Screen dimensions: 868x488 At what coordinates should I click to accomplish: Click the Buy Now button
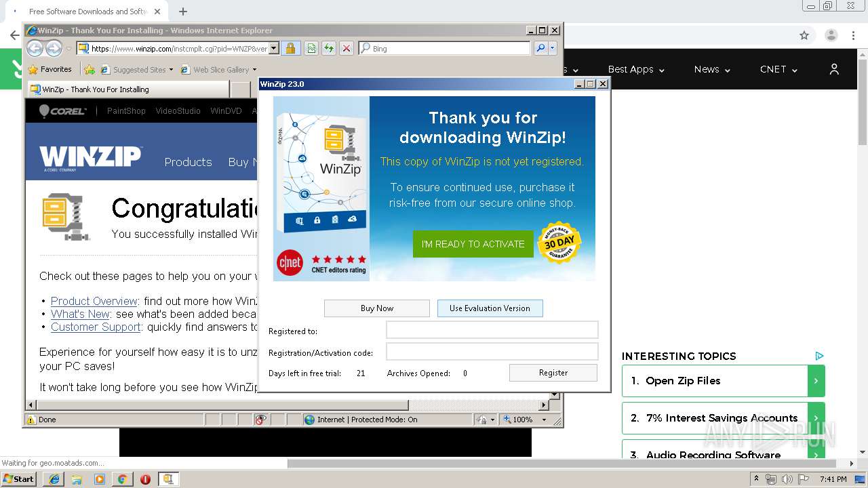pos(377,308)
